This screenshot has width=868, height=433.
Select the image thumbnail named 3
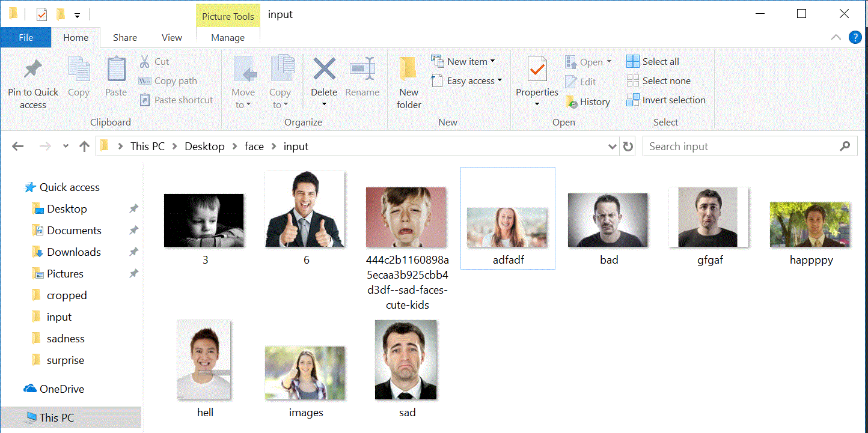coord(204,220)
